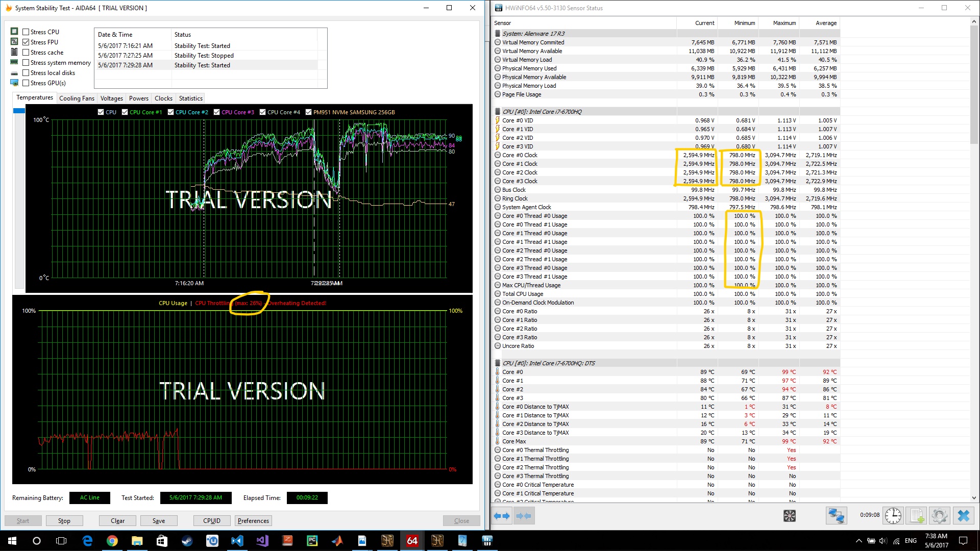Open Visual Studio Code from the taskbar
Viewport: 980px width, 551px height.
coord(237,541)
